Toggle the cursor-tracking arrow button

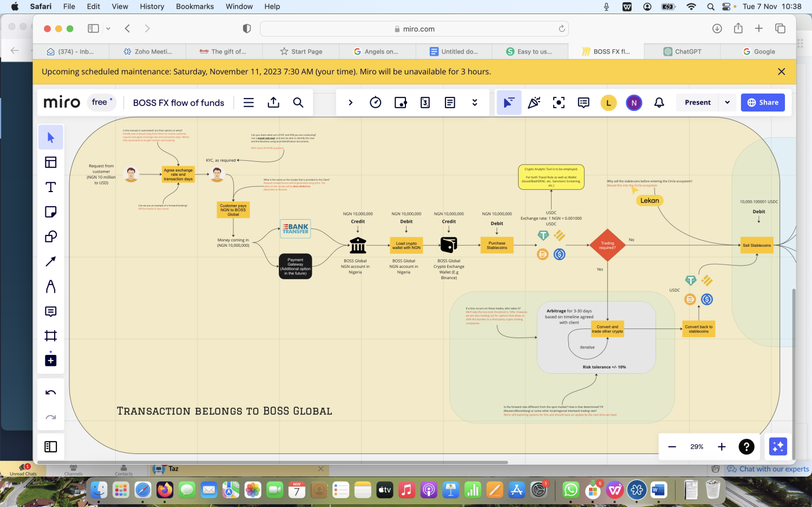tap(509, 103)
